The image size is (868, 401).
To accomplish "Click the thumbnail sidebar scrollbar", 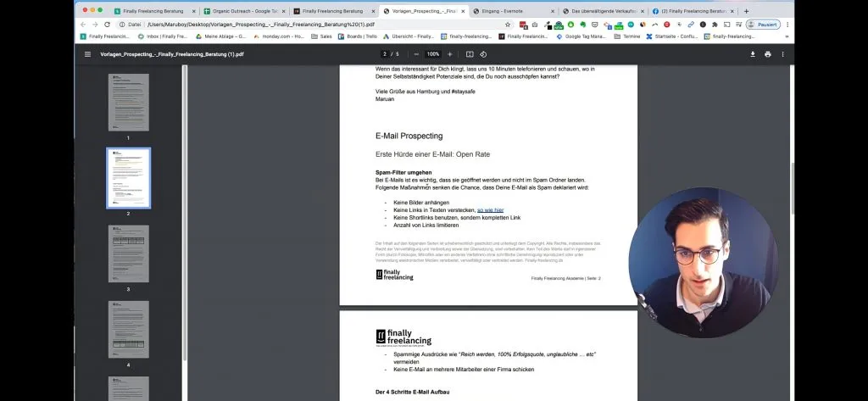I will pyautogui.click(x=185, y=214).
